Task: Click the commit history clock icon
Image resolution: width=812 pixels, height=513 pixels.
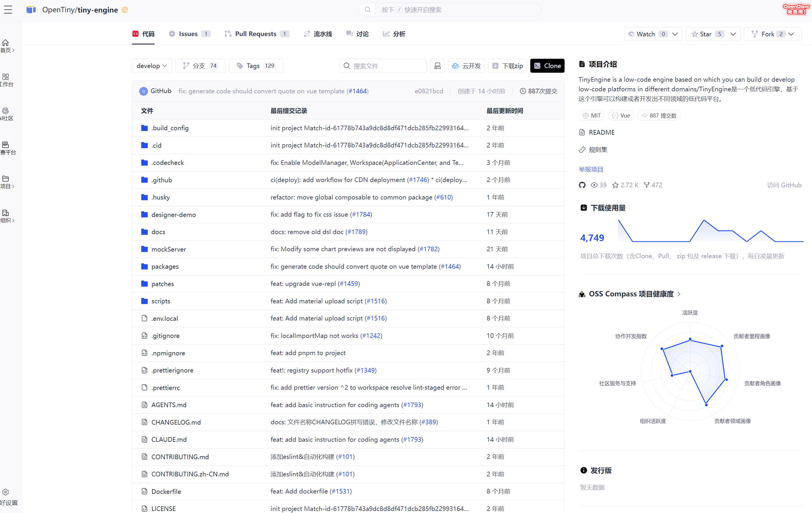Action: pos(523,91)
